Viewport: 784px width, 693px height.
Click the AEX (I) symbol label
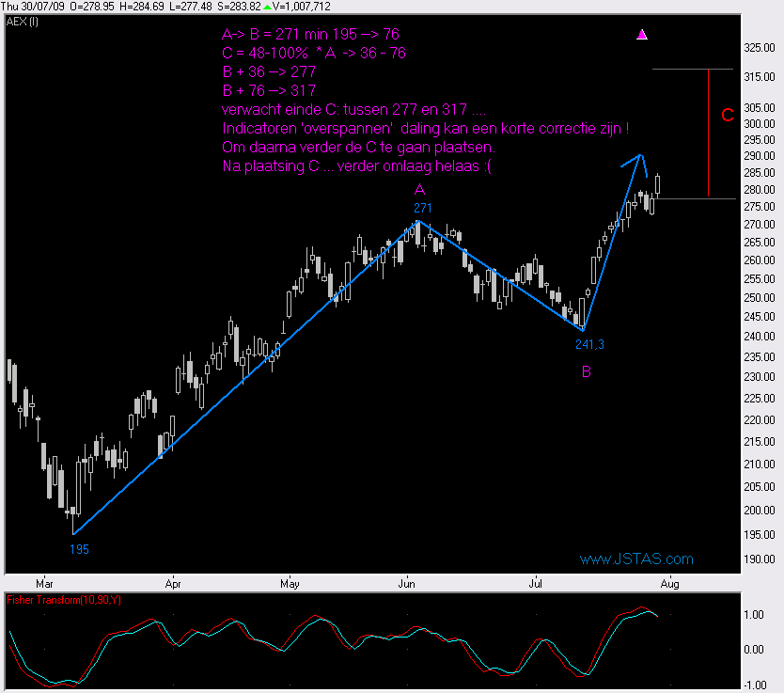[21, 20]
